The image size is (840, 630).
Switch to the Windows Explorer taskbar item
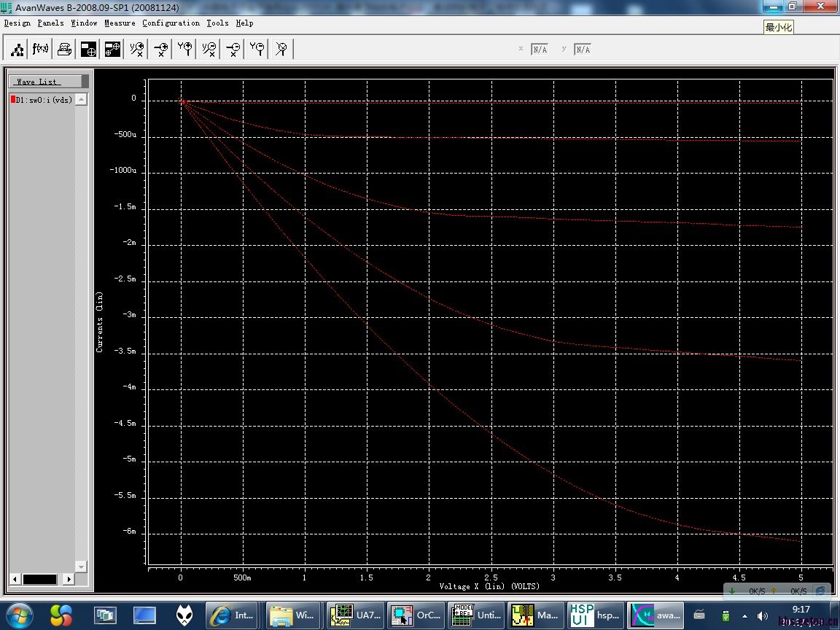point(292,615)
